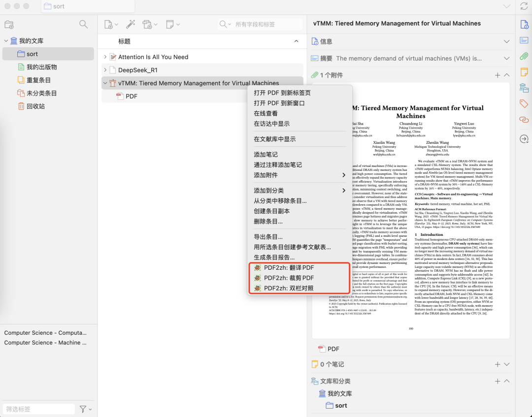Open the item info panel via its sidebar icon
The width and height of the screenshot is (532, 417).
[x=524, y=24]
